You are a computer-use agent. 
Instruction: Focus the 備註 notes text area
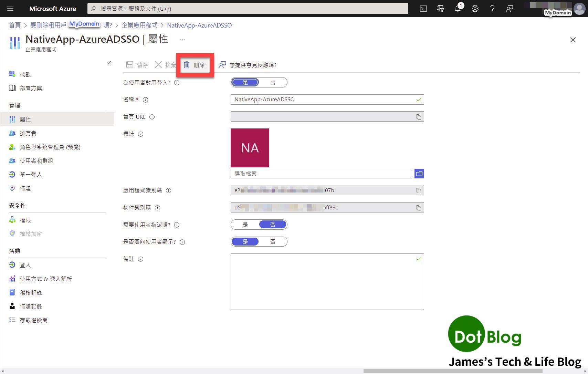pyautogui.click(x=327, y=282)
